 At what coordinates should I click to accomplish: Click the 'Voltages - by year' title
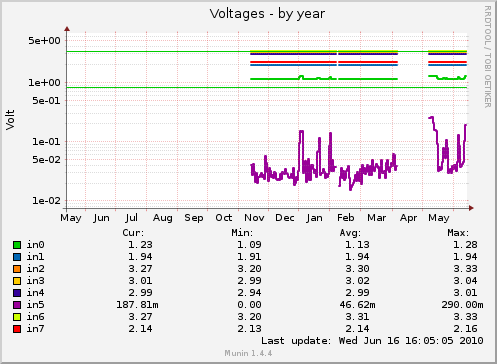267,14
